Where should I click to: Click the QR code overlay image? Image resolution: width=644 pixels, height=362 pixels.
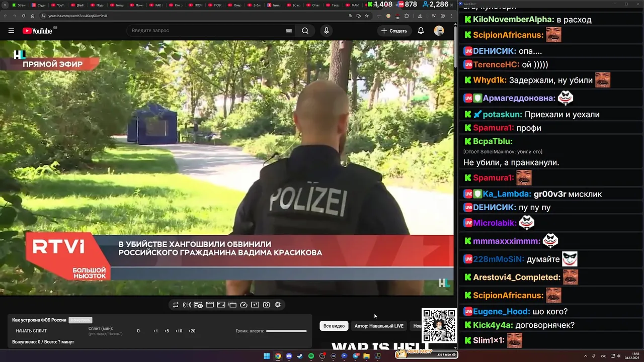(439, 326)
